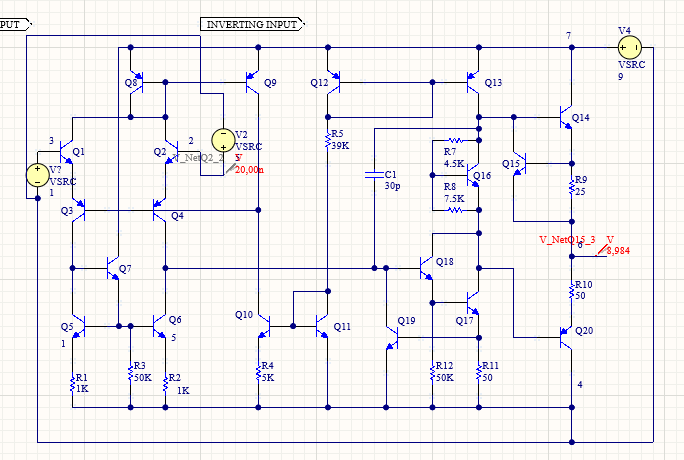684x460 pixels.
Task: Select transistor Q19
Action: [x=392, y=337]
